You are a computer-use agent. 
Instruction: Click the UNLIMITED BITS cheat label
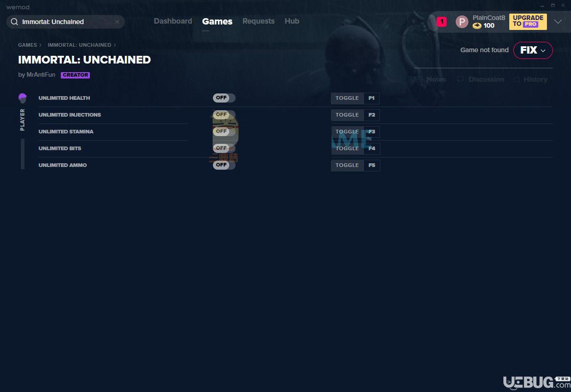[x=60, y=148]
